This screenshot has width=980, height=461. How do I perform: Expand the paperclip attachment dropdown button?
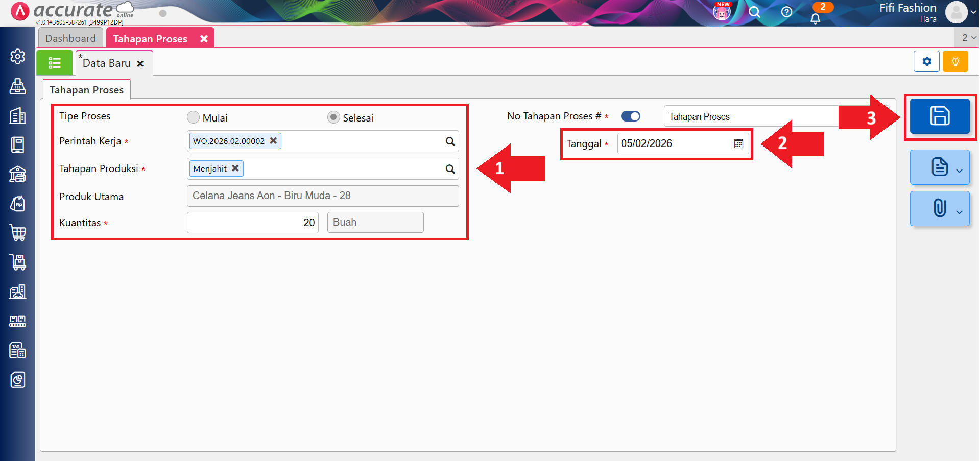pos(940,209)
